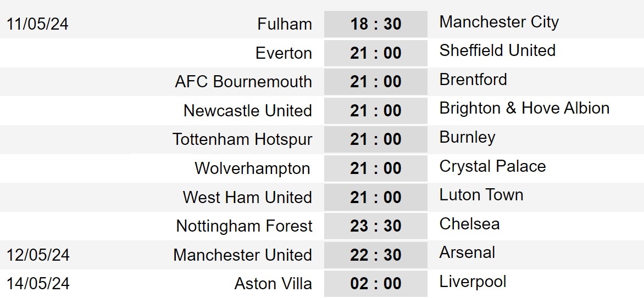Viewport: 644px width, 298px height.
Task: Click the Burnley team name
Action: point(468,137)
